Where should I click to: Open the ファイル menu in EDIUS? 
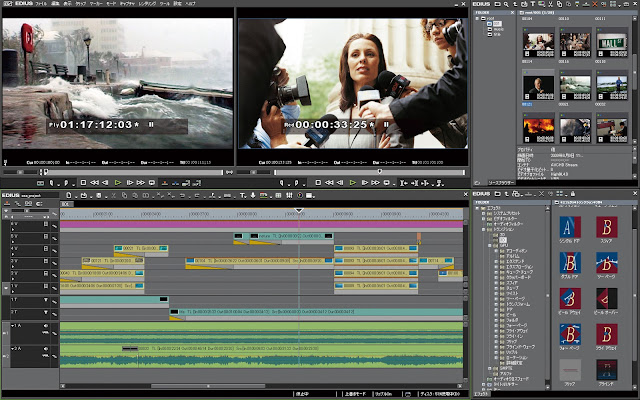coord(40,4)
